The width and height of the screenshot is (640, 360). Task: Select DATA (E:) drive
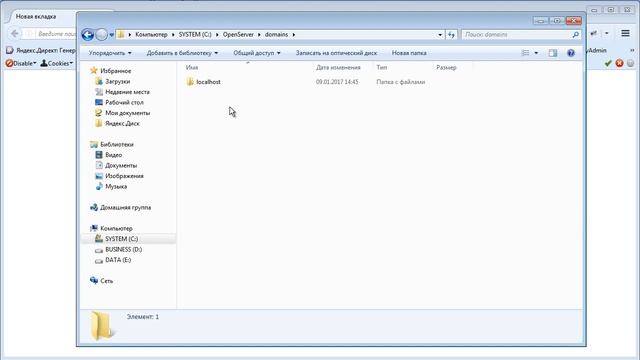[118, 260]
